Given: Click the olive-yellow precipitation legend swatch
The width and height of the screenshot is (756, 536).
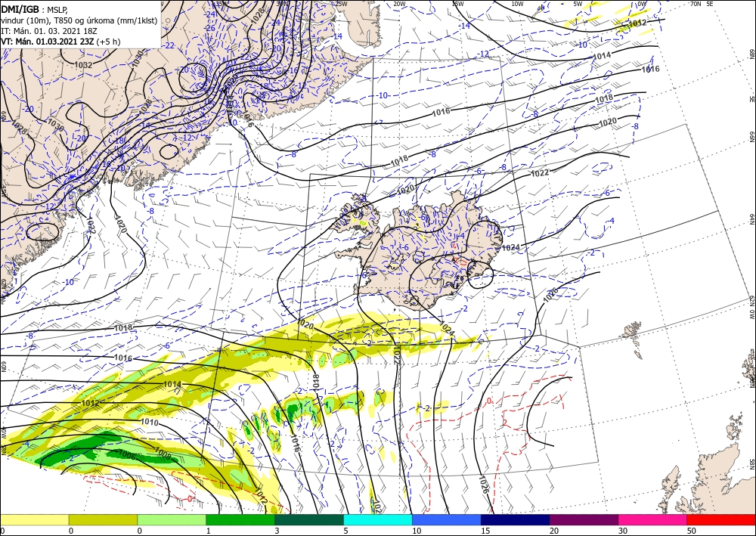Looking at the screenshot, I should point(103,519).
